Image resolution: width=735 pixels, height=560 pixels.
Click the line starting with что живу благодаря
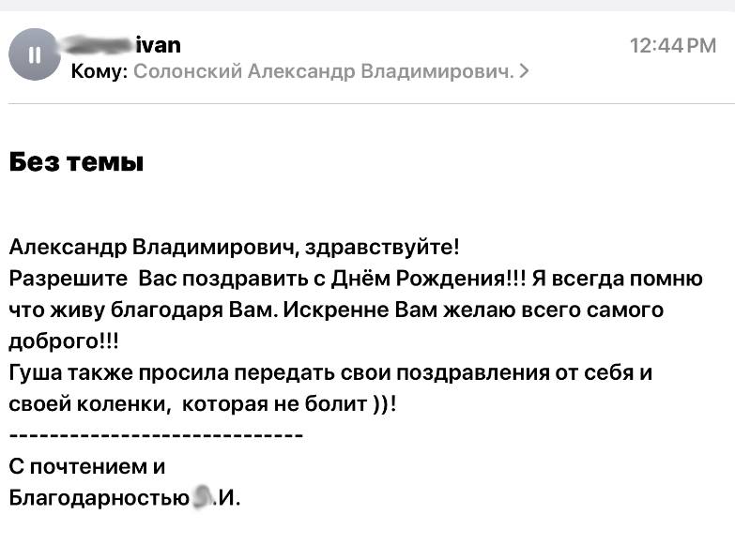(x=336, y=310)
